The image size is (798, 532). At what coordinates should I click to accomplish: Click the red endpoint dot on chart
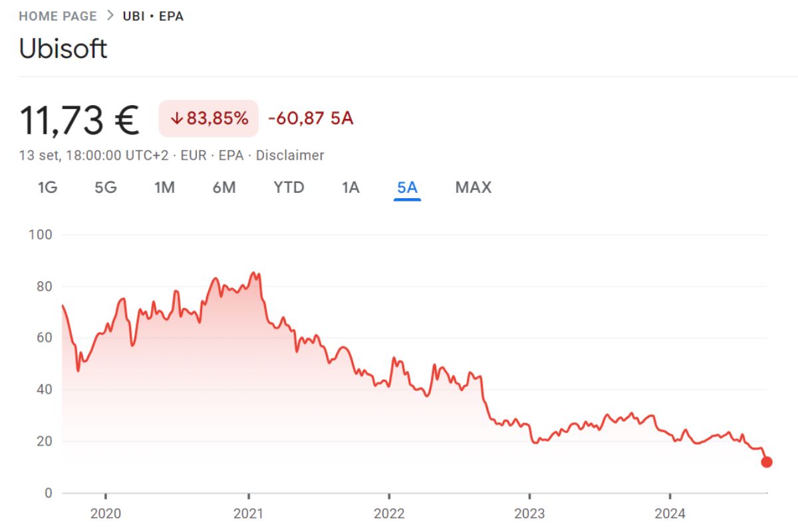pos(767,462)
